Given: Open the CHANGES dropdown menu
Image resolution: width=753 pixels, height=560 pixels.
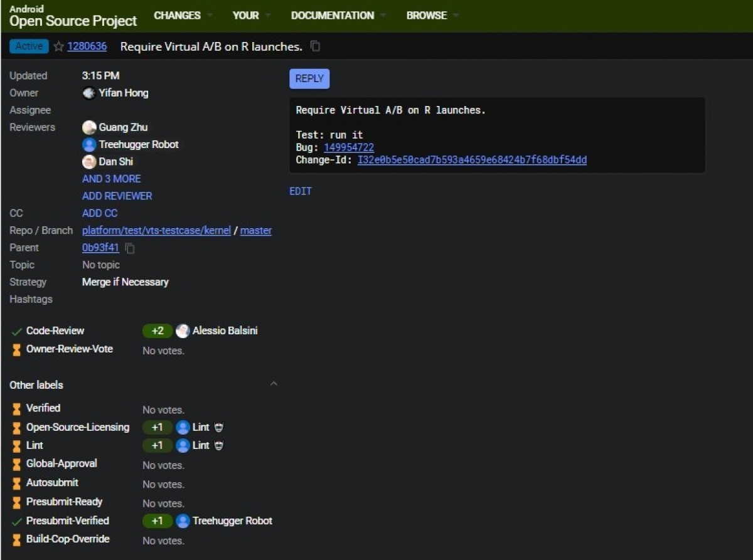Looking at the screenshot, I should (x=183, y=16).
